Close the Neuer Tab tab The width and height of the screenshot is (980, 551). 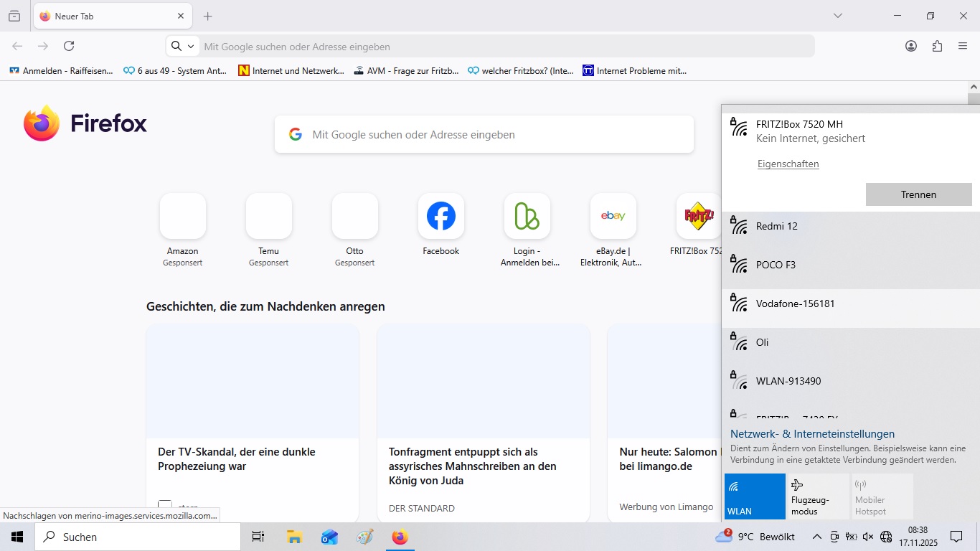182,16
